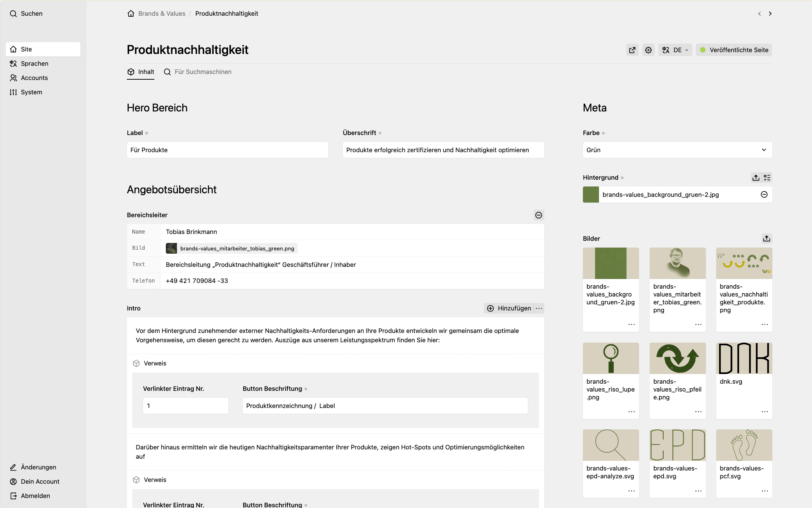Go to previous page arrow
812x508 pixels.
759,14
